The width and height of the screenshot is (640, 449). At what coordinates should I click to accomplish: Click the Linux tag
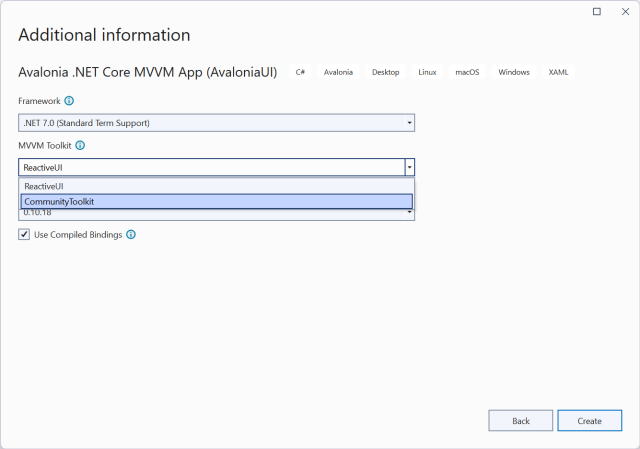(427, 72)
